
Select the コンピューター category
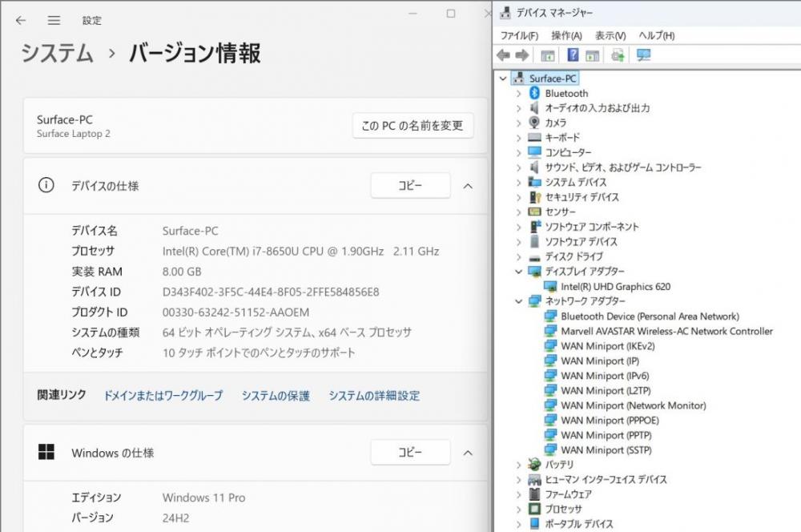568,152
